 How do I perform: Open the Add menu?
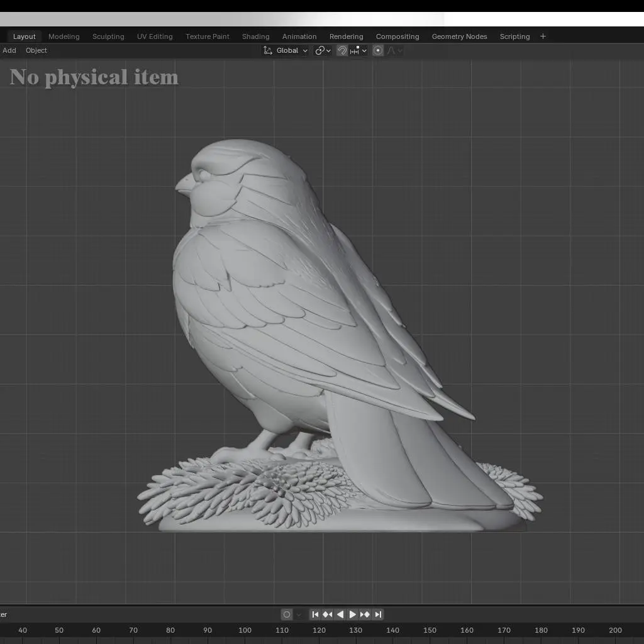click(9, 50)
